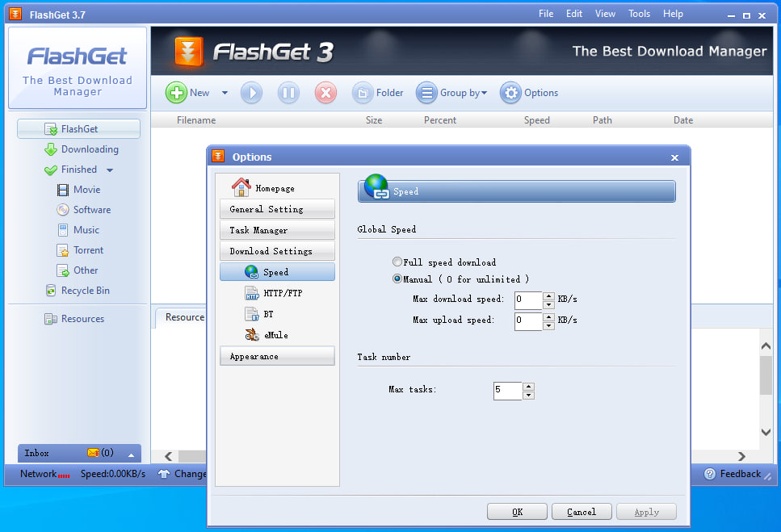Viewport: 781px width, 532px height.
Task: Select BT settings item
Action: tap(259, 314)
